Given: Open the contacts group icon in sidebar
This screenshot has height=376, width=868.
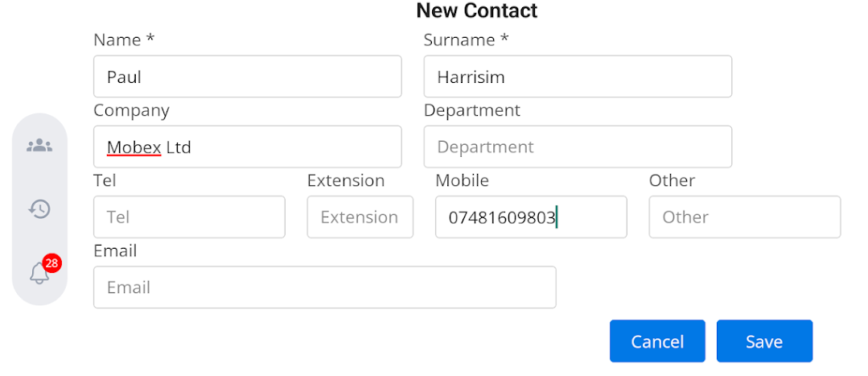Looking at the screenshot, I should coord(39,146).
